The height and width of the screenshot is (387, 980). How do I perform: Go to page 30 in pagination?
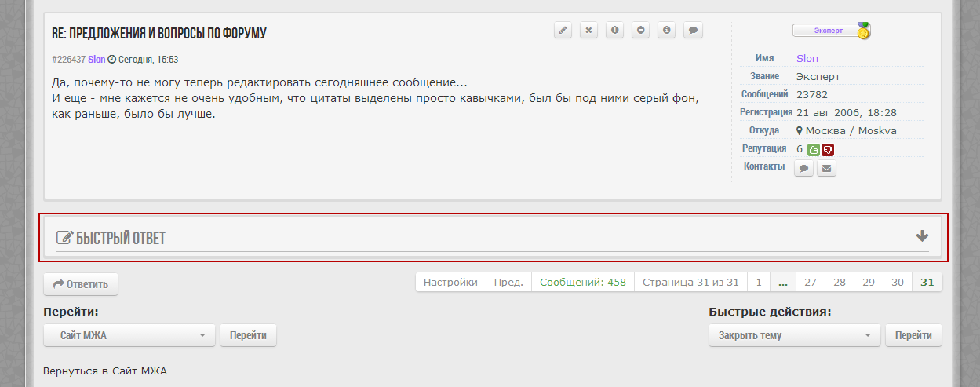point(898,283)
